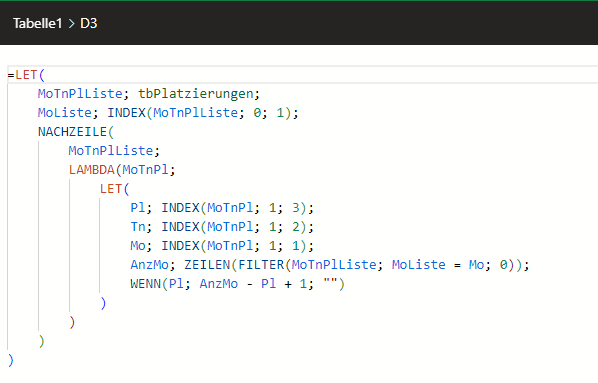The image size is (598, 383).
Task: Click the Tn; INDEX(MoTnPl; 1; 2); line
Action: 222,227
